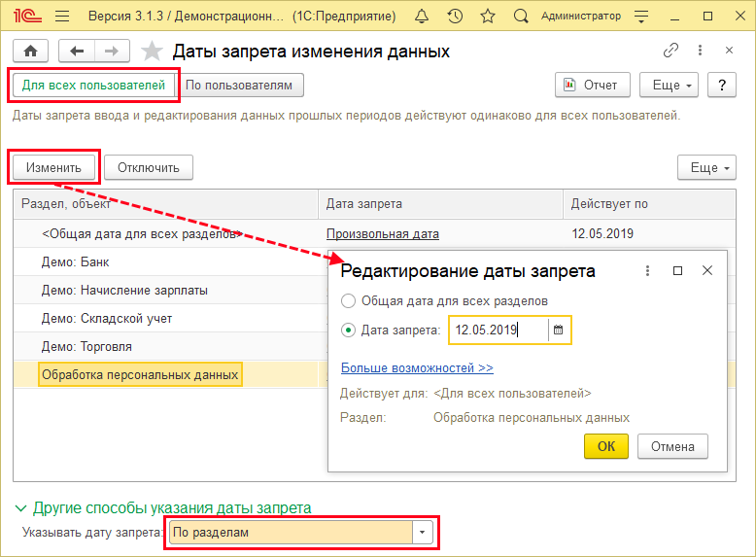Open help with question mark button
The width and height of the screenshot is (756, 557).
tap(722, 86)
